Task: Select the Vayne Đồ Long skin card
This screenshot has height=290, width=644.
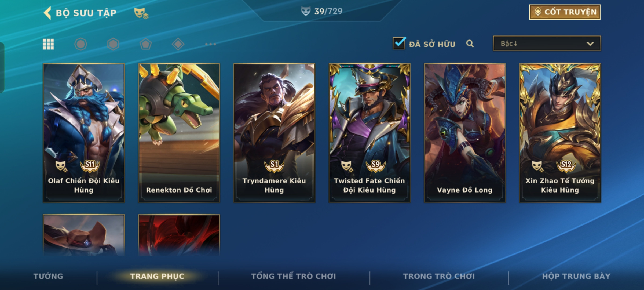Action: tap(465, 133)
